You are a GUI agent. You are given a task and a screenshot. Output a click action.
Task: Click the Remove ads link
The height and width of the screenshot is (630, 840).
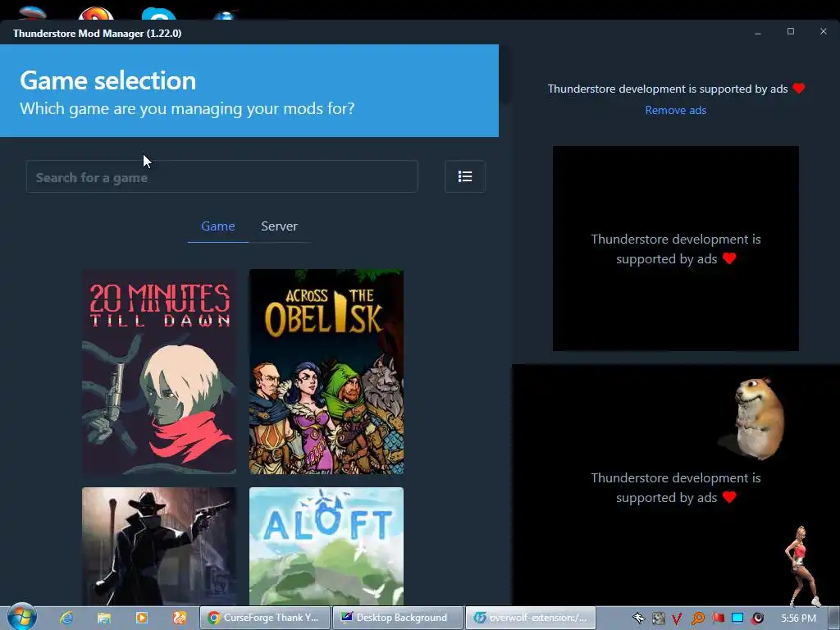[x=676, y=110]
